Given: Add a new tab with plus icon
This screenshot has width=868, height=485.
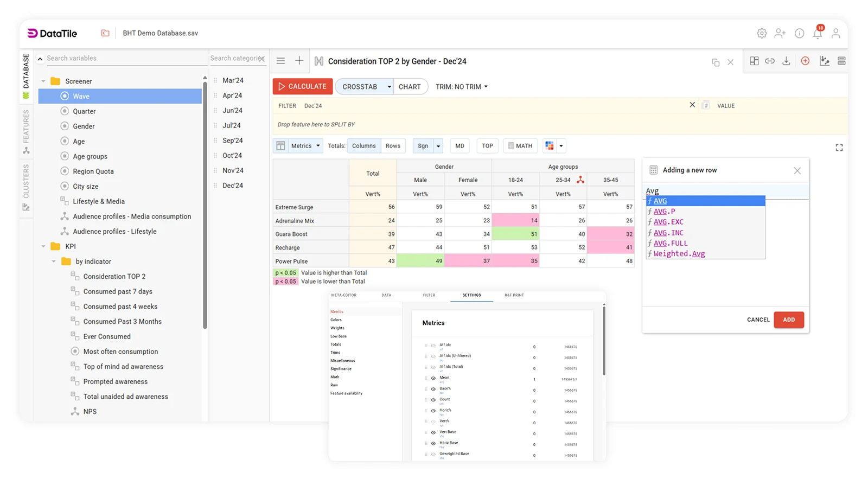Looking at the screenshot, I should 299,61.
